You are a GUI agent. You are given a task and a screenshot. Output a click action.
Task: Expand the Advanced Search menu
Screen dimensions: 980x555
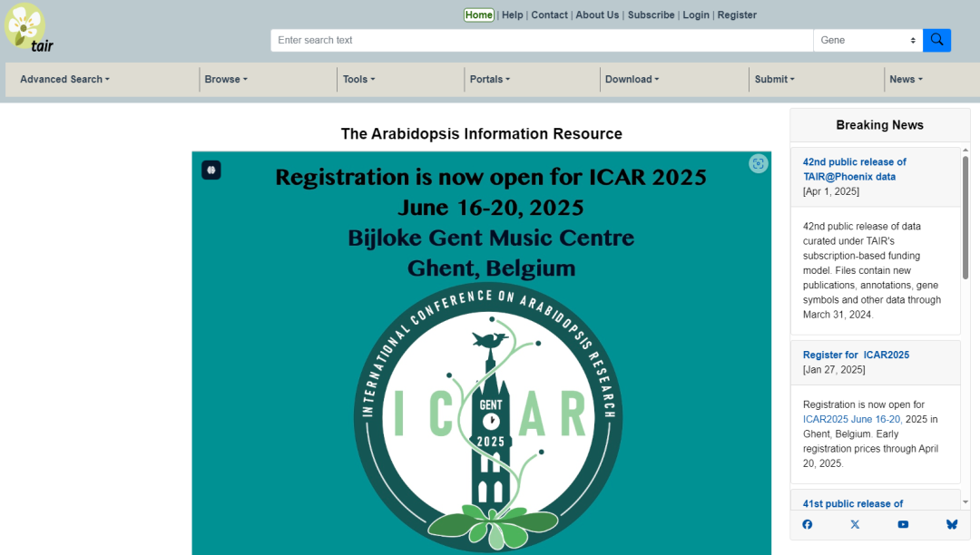point(64,79)
